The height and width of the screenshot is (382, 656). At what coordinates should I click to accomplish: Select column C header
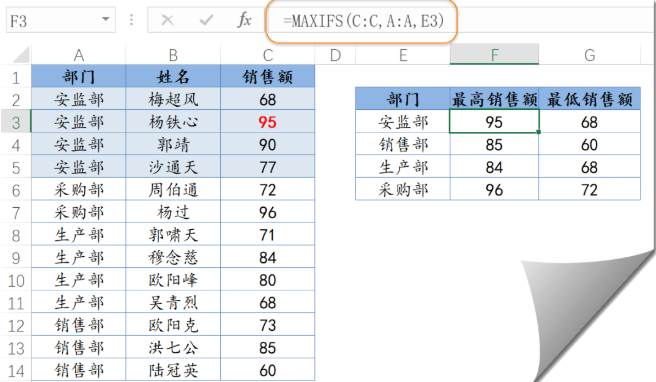click(x=268, y=55)
